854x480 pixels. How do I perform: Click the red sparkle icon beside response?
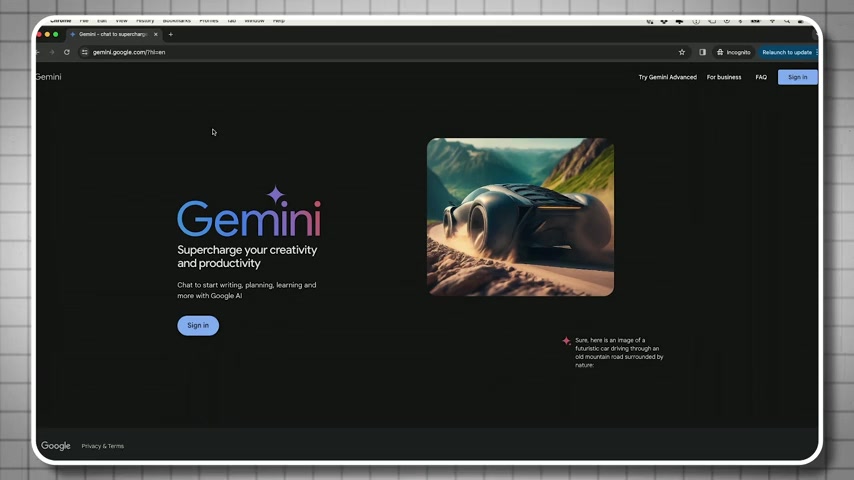(566, 341)
